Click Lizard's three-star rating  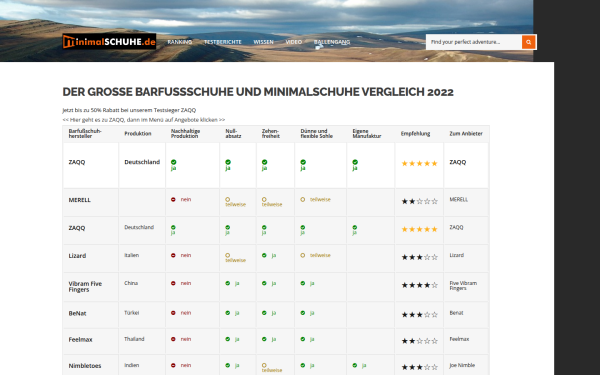point(419,257)
